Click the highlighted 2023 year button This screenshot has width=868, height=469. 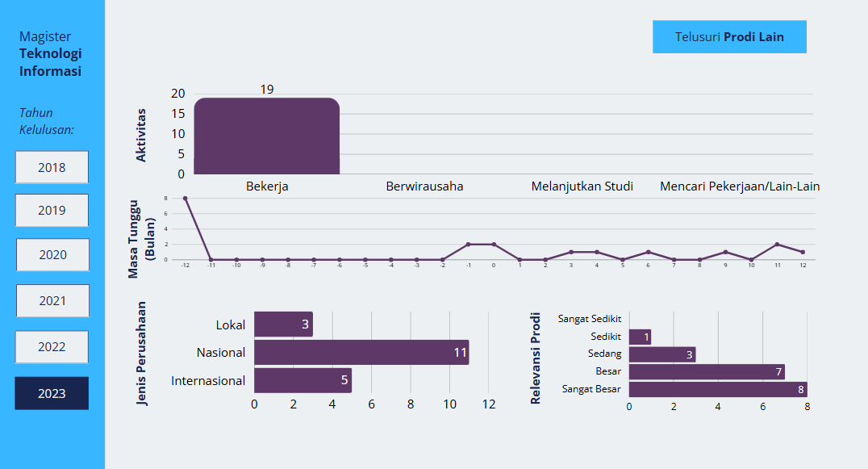52,393
